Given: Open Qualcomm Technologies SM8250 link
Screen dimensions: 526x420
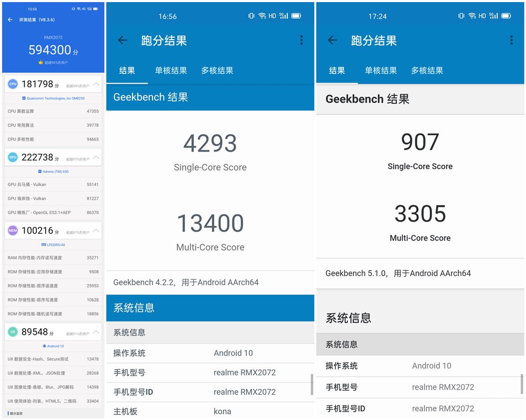Looking at the screenshot, I should (53, 98).
